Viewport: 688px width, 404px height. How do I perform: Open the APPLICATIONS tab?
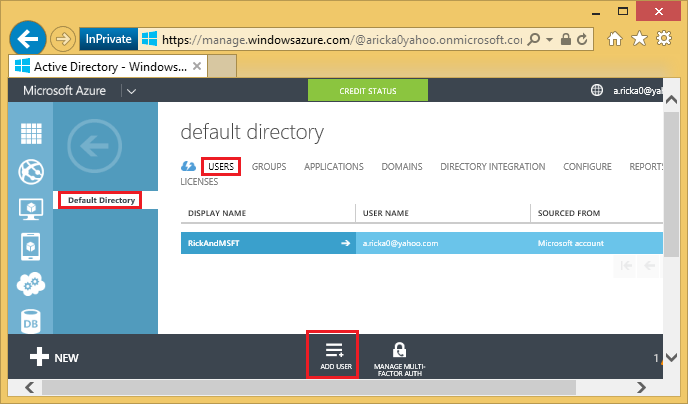click(334, 167)
